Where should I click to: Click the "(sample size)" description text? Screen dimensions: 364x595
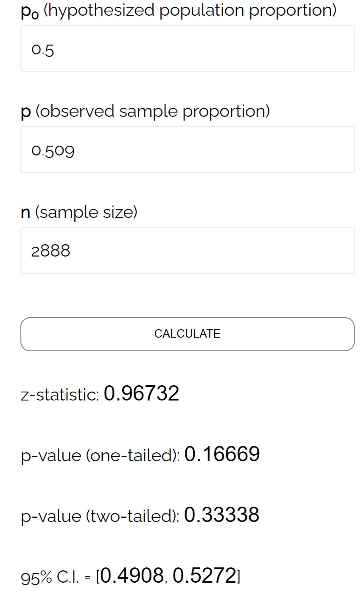point(86,212)
